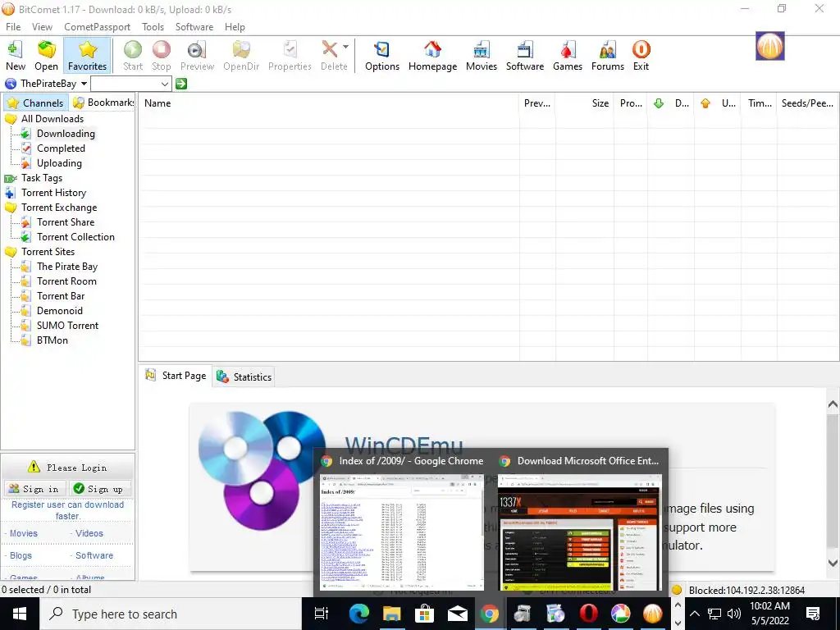The height and width of the screenshot is (630, 840).
Task: Open the File menu
Action: [x=13, y=27]
